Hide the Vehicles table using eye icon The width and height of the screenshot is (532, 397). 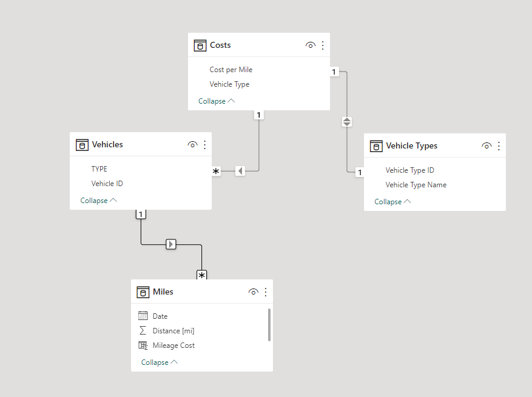(192, 145)
